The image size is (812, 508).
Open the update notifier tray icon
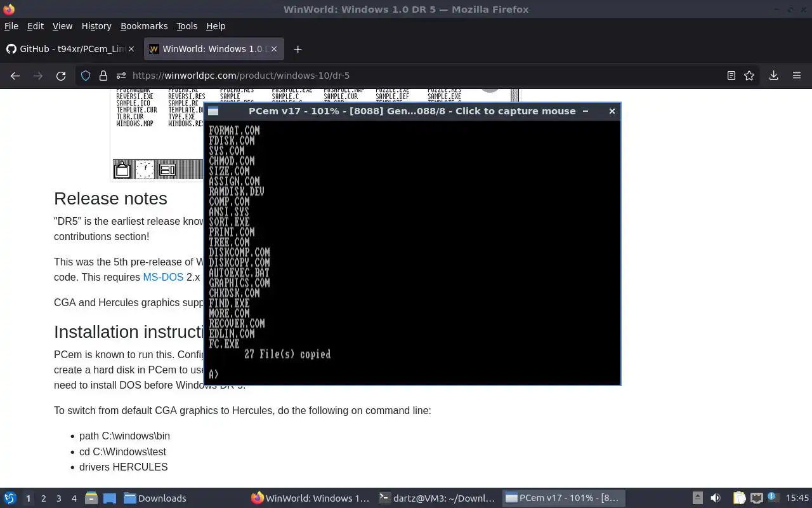tap(772, 498)
